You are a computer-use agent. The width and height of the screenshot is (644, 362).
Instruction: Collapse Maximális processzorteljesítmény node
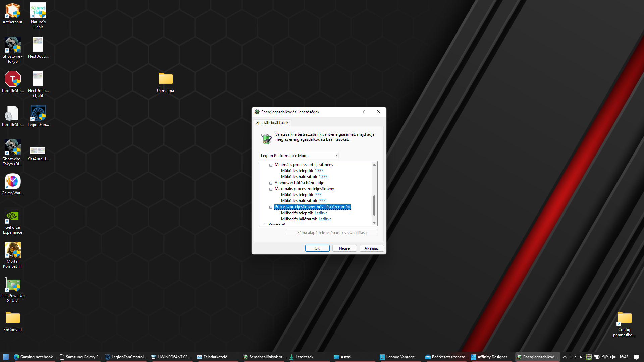pyautogui.click(x=271, y=189)
